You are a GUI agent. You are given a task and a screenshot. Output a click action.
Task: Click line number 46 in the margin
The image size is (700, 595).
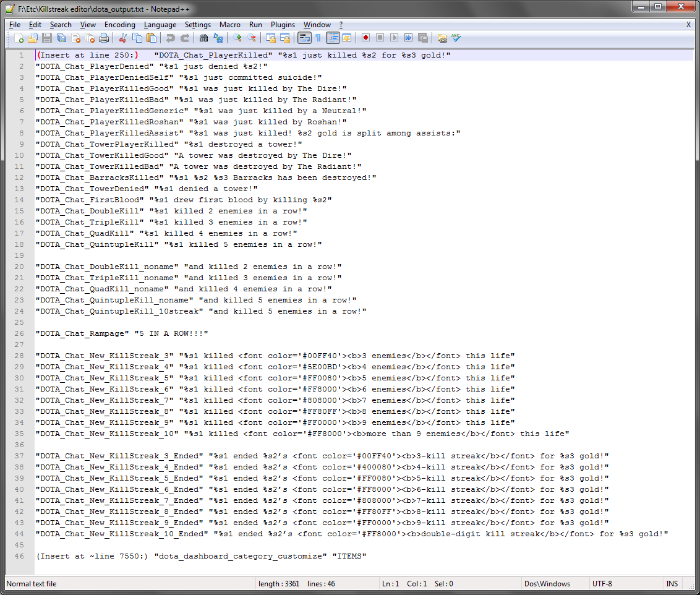pos(19,556)
